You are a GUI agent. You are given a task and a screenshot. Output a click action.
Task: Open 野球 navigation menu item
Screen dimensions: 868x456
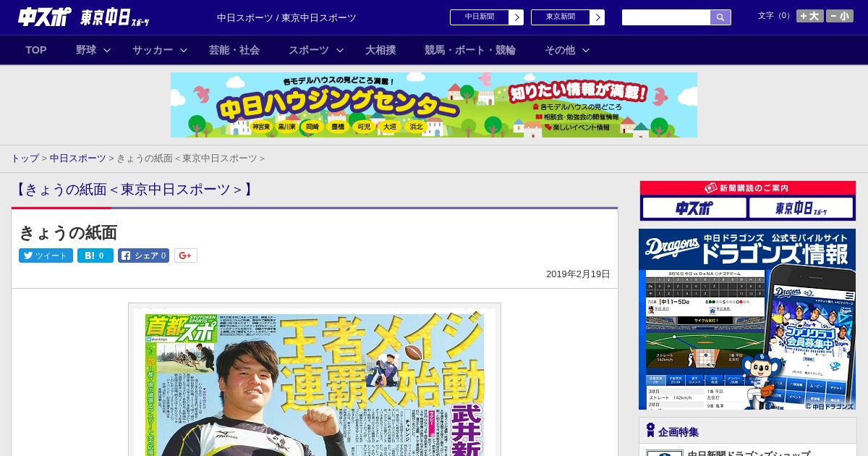86,50
